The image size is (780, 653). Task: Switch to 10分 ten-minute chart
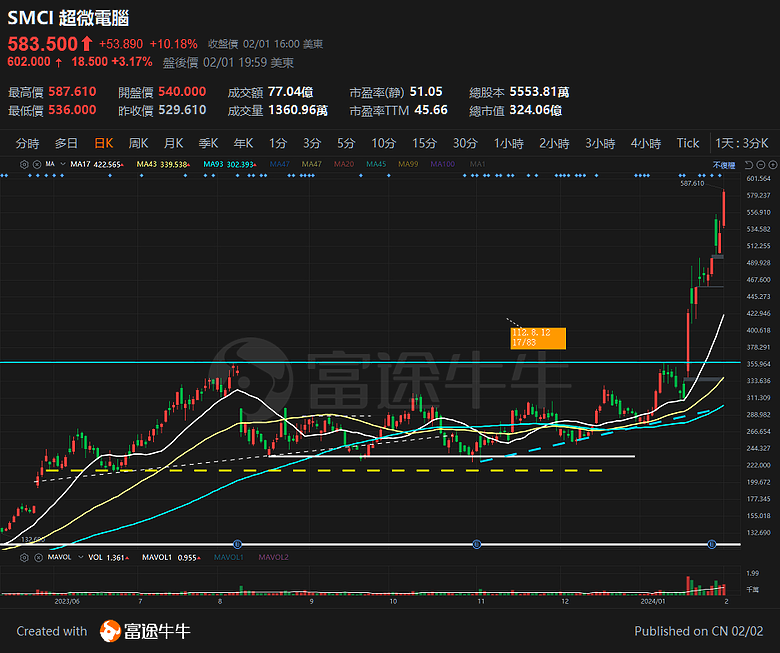click(384, 144)
